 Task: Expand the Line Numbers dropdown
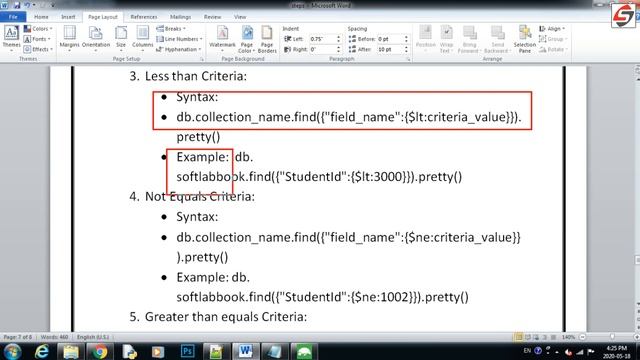(x=180, y=39)
